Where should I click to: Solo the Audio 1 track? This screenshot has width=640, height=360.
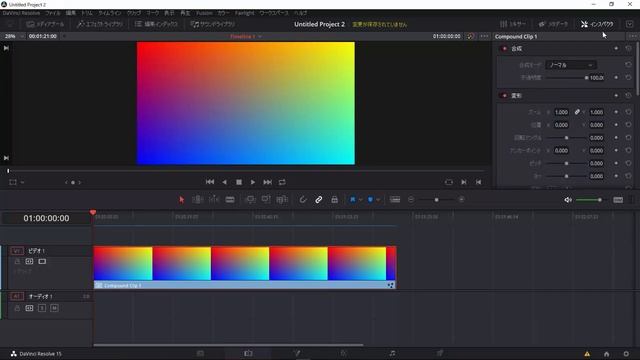[42, 308]
